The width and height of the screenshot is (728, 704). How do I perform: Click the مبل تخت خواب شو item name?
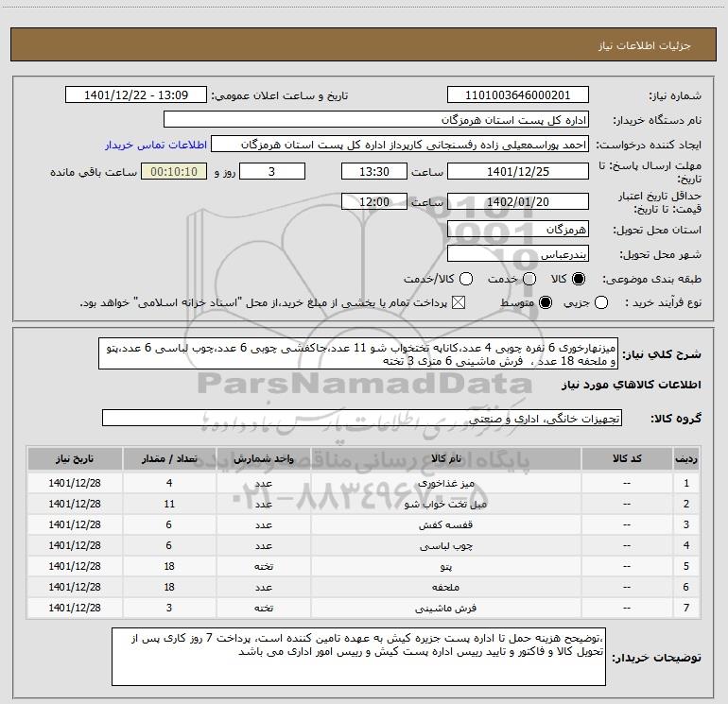point(445,504)
